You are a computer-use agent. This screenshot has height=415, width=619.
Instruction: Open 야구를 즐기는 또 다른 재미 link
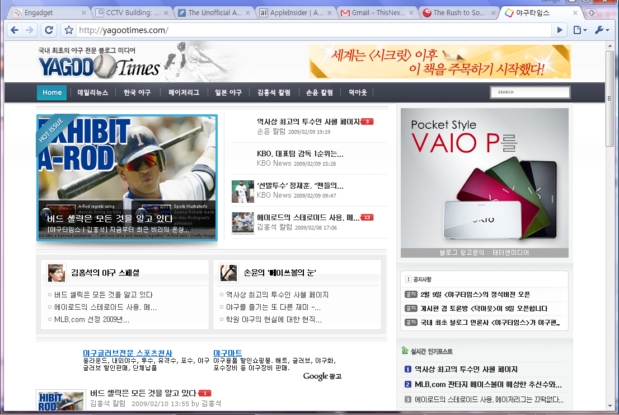[x=273, y=307]
